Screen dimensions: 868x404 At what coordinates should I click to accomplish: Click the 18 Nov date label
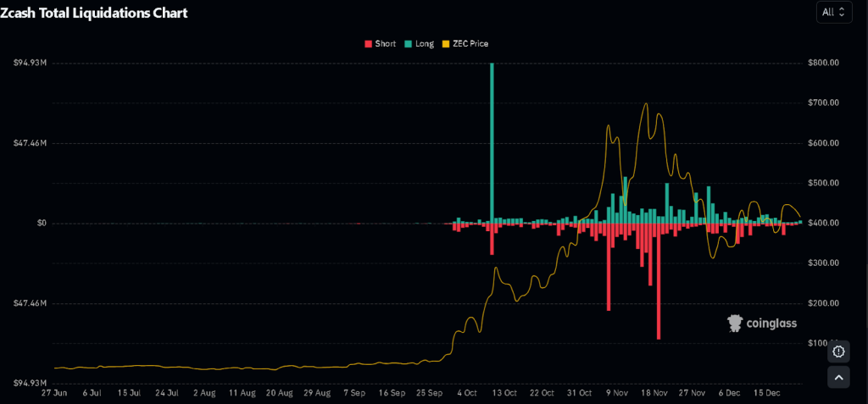tap(654, 394)
